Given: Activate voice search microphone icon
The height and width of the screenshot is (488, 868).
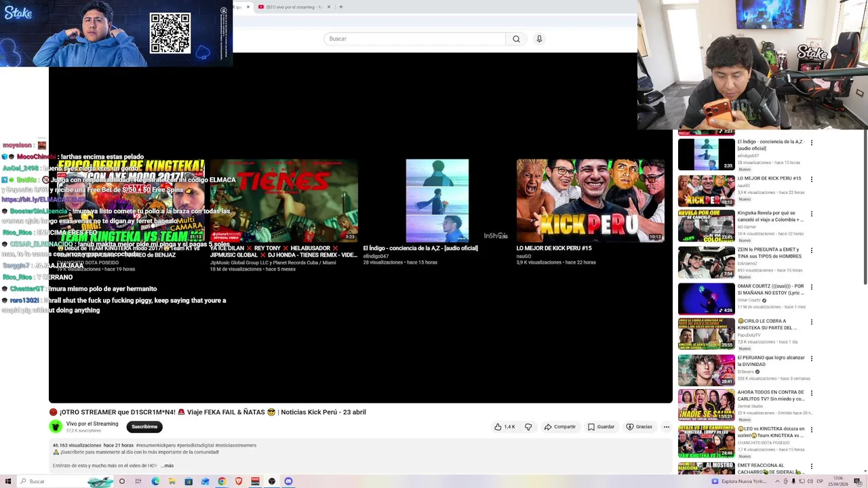Looking at the screenshot, I should pos(539,39).
